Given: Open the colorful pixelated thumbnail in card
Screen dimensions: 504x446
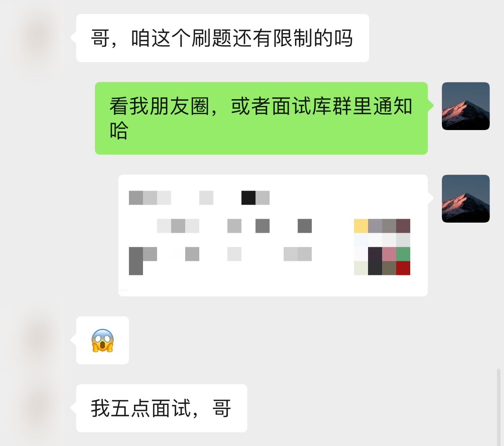Looking at the screenshot, I should [382, 247].
